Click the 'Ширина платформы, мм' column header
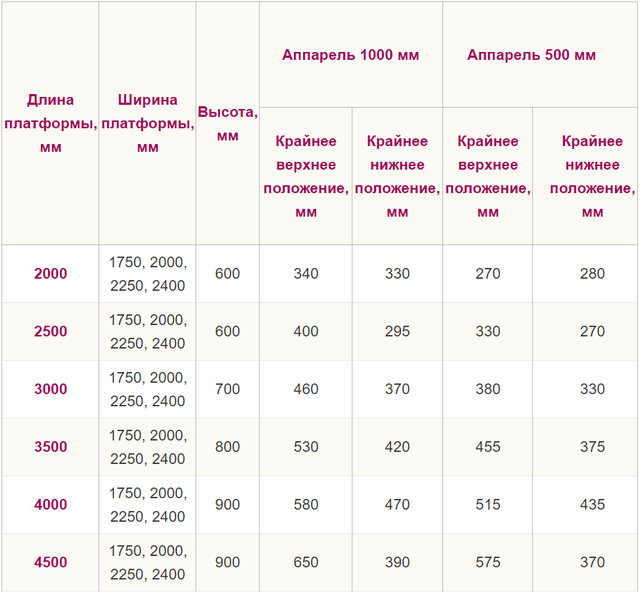Viewport: 640px width, 593px height. coord(147,123)
